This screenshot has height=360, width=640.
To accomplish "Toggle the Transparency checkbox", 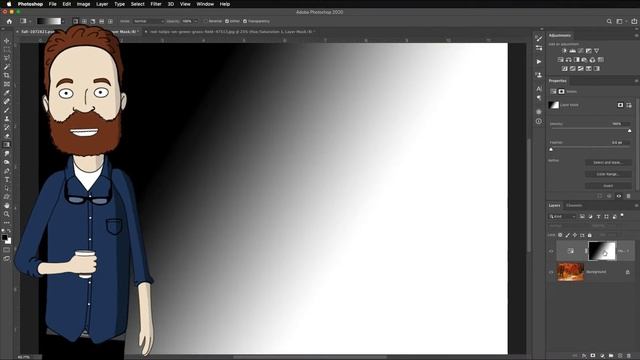I will tap(245, 21).
